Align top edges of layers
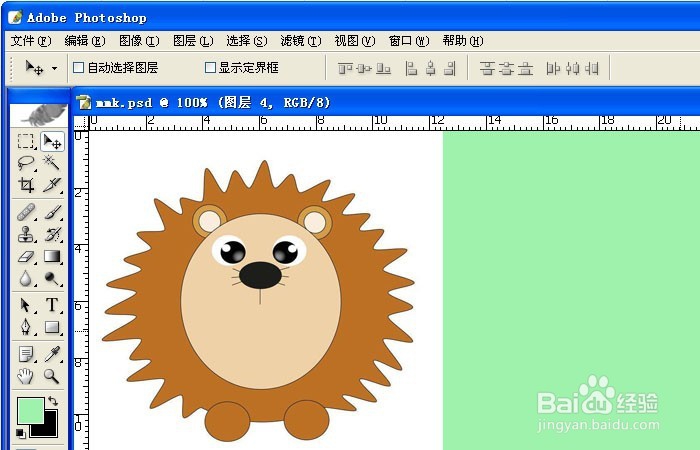 (x=345, y=68)
